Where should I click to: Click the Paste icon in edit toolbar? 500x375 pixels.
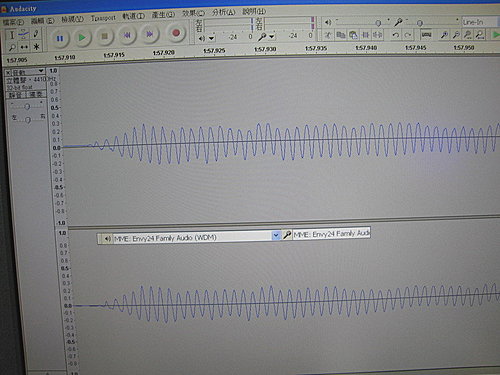(x=353, y=34)
